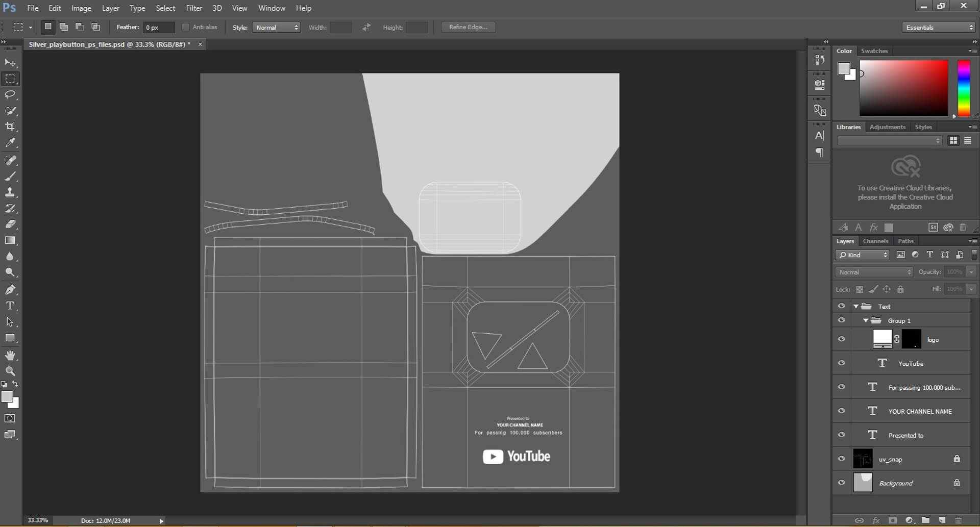Viewport: 980px width, 527px height.
Task: Activate the Hand tool
Action: click(10, 355)
